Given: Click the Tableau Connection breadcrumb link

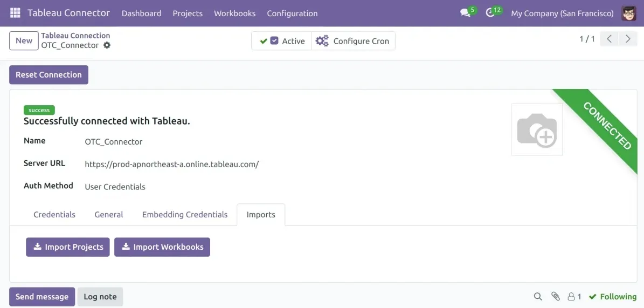Looking at the screenshot, I should (x=75, y=36).
